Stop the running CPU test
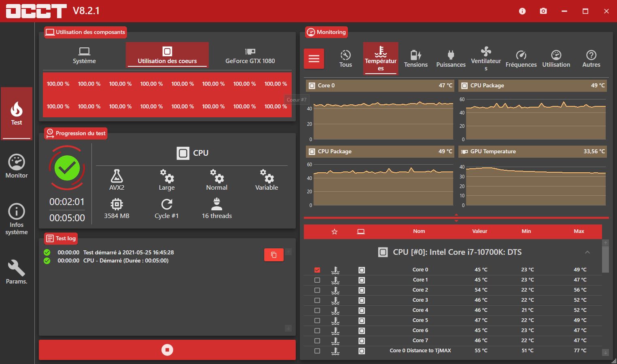Image resolution: width=617 pixels, height=364 pixels. coord(167,350)
